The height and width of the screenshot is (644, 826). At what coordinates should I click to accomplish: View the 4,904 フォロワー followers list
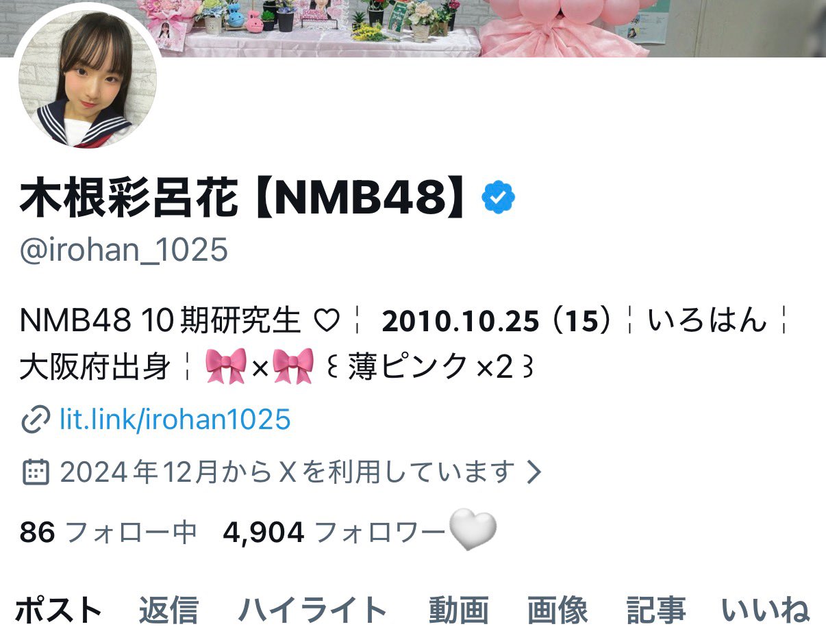pos(334,531)
